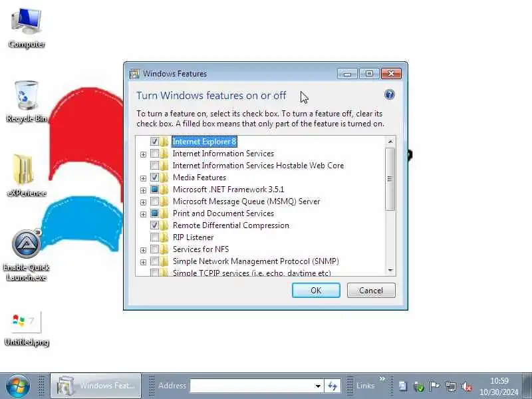Click the Links toolbar label

click(x=365, y=386)
